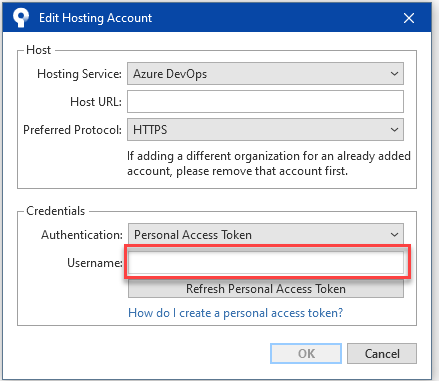Open the Preferred Protocol dropdown showing HTTPS
Image resolution: width=439 pixels, height=381 pixels.
pyautogui.click(x=265, y=129)
